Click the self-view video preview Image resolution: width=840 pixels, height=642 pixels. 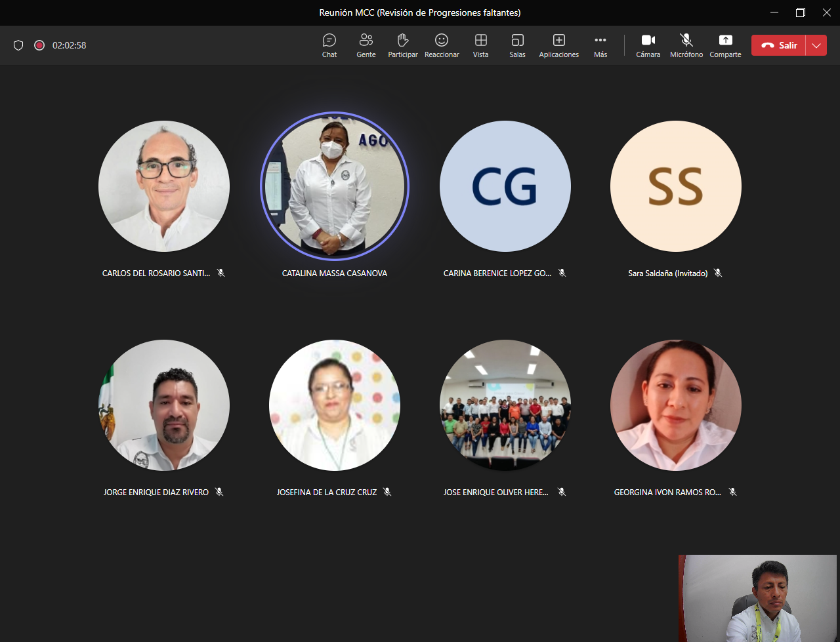758,598
